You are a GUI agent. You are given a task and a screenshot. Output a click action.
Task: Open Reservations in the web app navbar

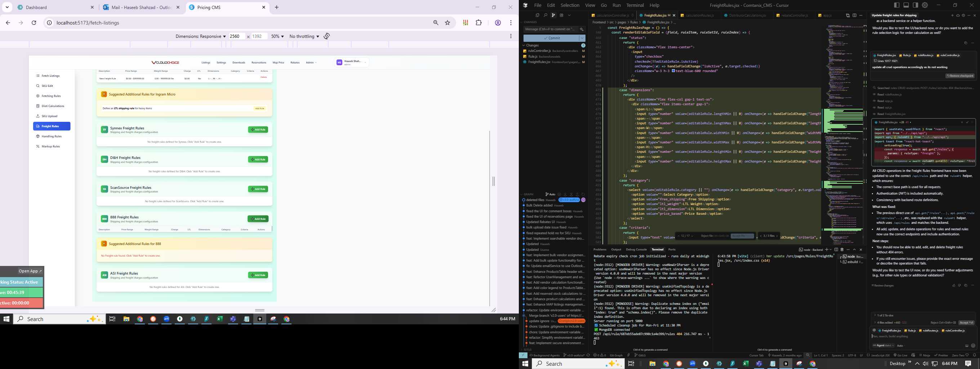(x=259, y=62)
